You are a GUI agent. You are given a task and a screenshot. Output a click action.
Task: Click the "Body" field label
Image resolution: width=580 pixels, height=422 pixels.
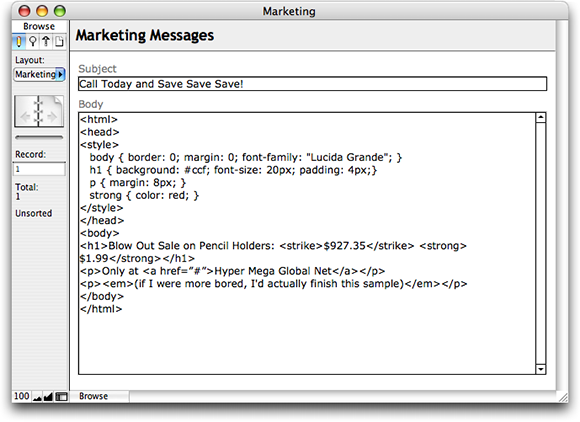point(91,104)
